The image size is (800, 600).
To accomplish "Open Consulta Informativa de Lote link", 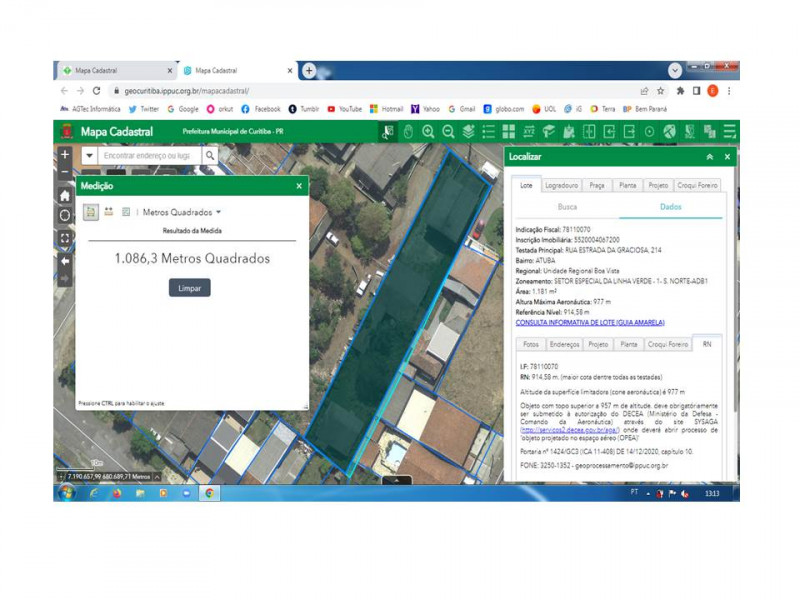I will coord(590,322).
